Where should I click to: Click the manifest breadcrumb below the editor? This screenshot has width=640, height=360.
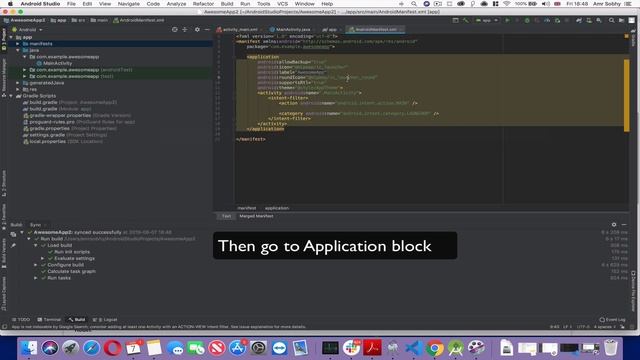point(247,208)
